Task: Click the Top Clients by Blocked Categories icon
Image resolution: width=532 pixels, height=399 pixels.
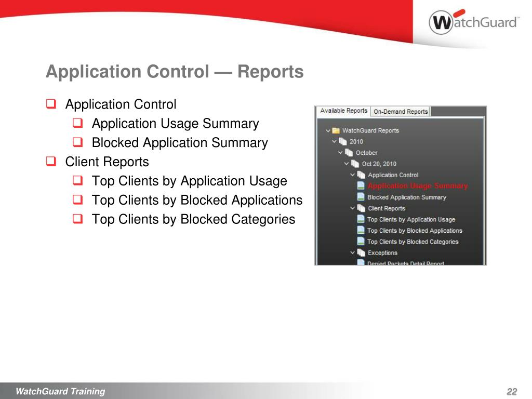Action: tap(361, 242)
